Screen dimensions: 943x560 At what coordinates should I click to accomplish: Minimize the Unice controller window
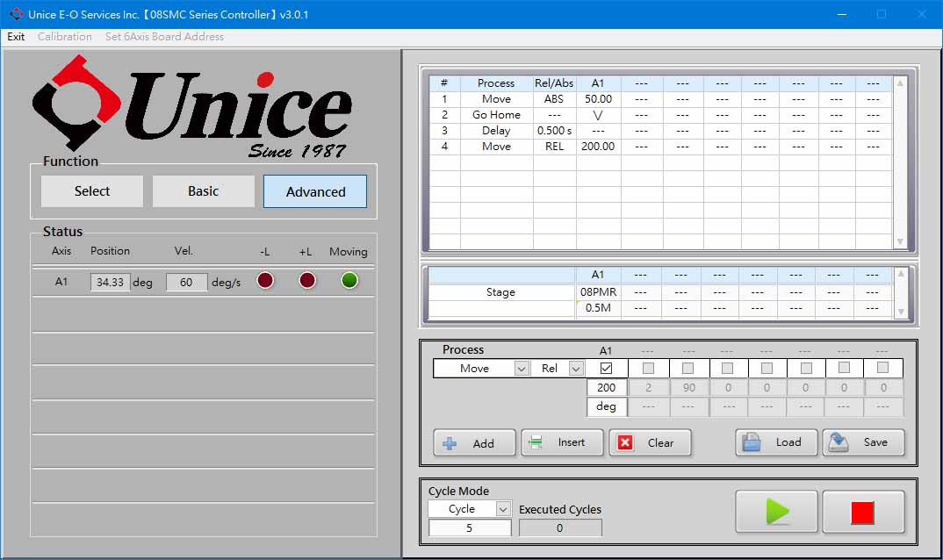(842, 14)
